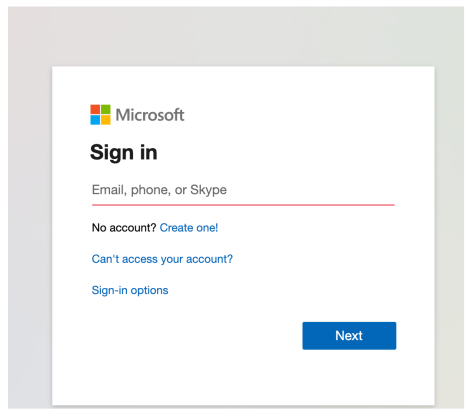
Task: Click the red square in Microsoft logo
Action: pyautogui.click(x=95, y=109)
